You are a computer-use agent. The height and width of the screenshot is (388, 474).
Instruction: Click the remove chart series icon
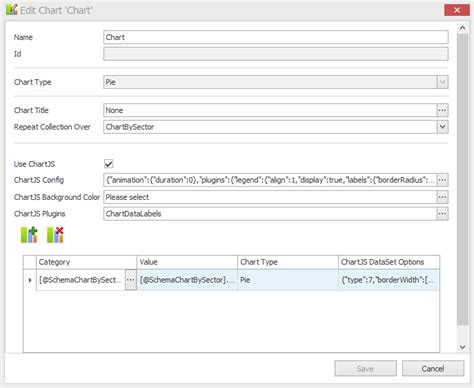click(55, 235)
